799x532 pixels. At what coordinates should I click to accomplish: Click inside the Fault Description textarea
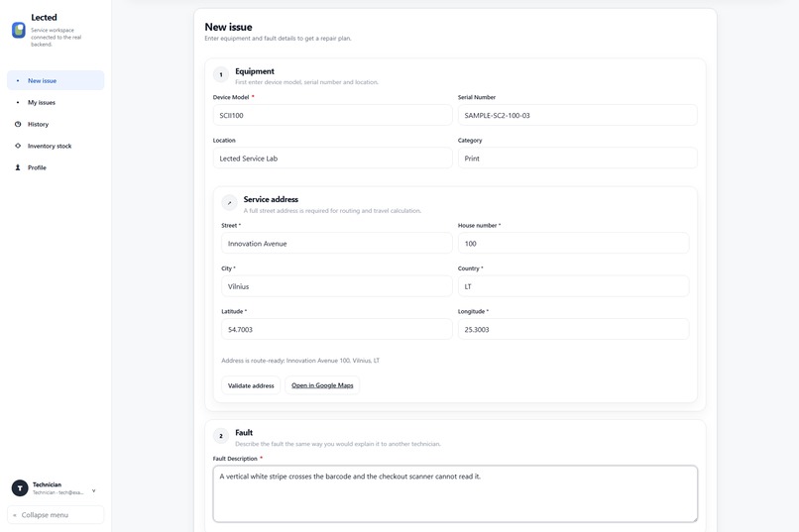tap(455, 493)
